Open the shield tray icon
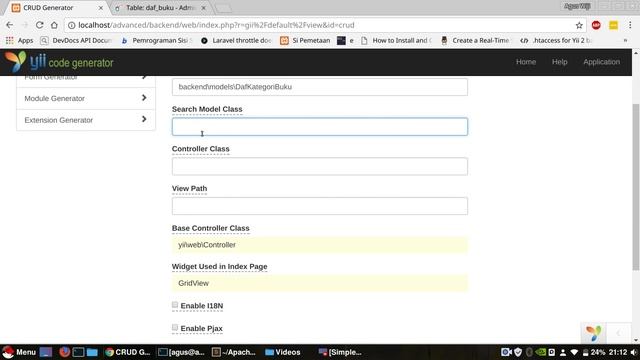The width and height of the screenshot is (640, 360). 518,352
